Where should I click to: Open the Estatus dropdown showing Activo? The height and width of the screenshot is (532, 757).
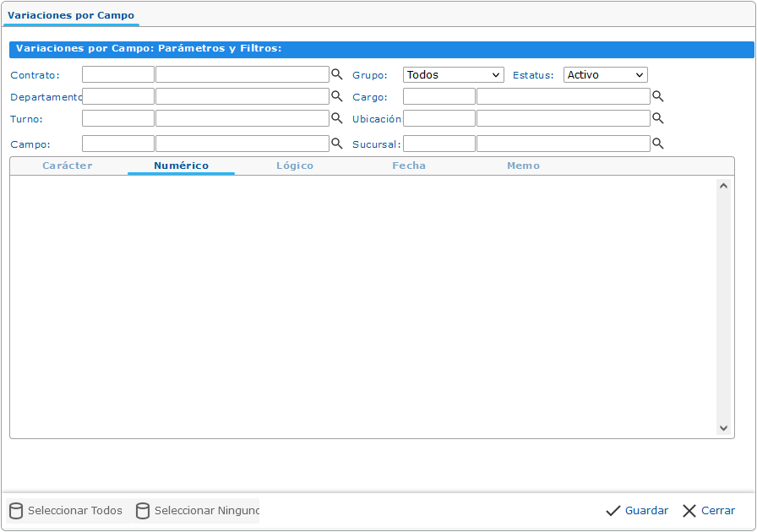click(605, 75)
